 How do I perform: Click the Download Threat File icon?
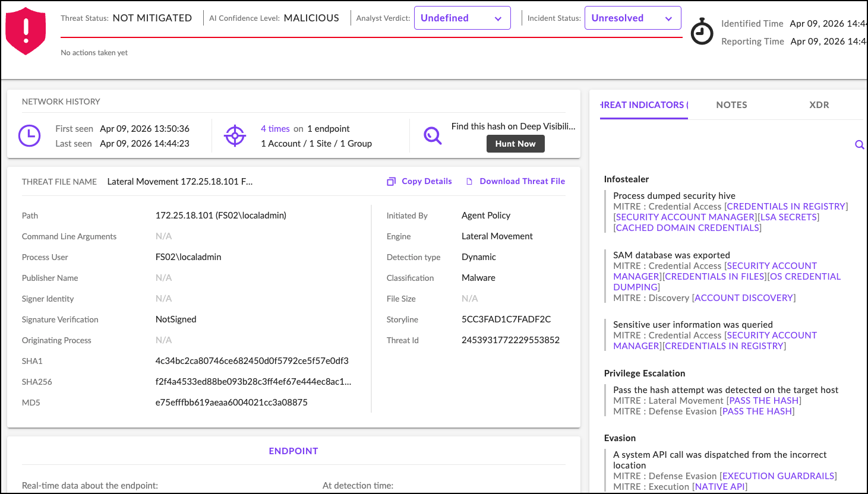click(x=469, y=181)
